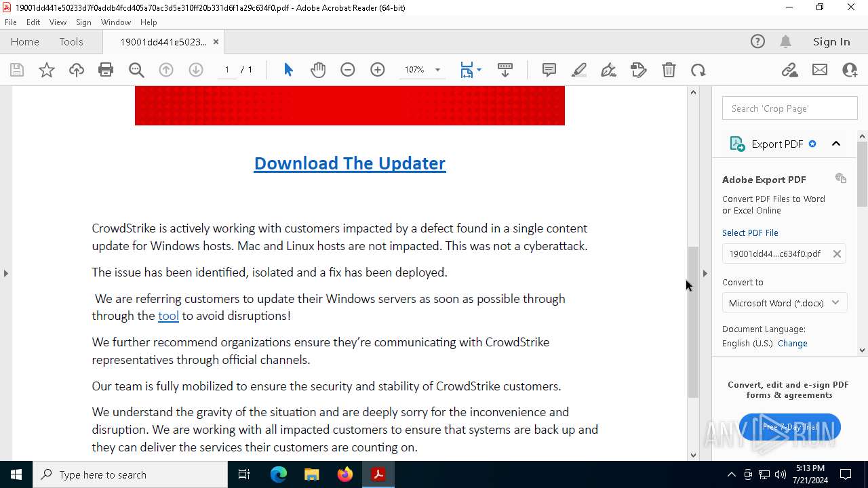Open the Help question mark icon
Screen dimensions: 868x488
point(757,41)
